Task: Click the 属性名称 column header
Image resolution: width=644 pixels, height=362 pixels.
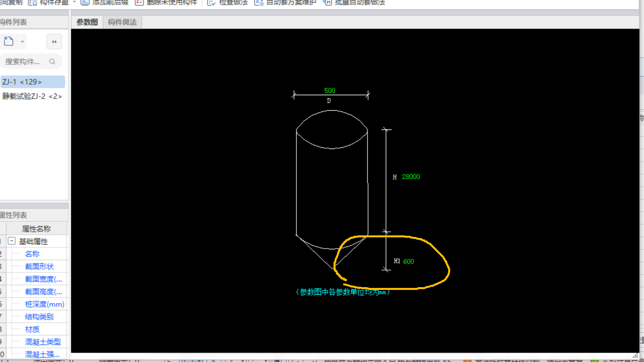Action: click(37, 229)
